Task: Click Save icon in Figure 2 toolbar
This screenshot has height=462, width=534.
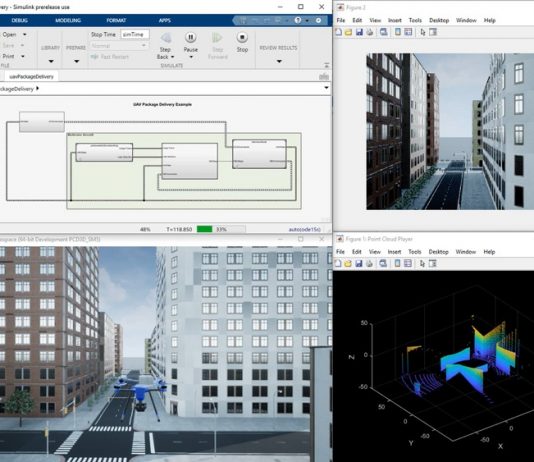Action: 359,32
